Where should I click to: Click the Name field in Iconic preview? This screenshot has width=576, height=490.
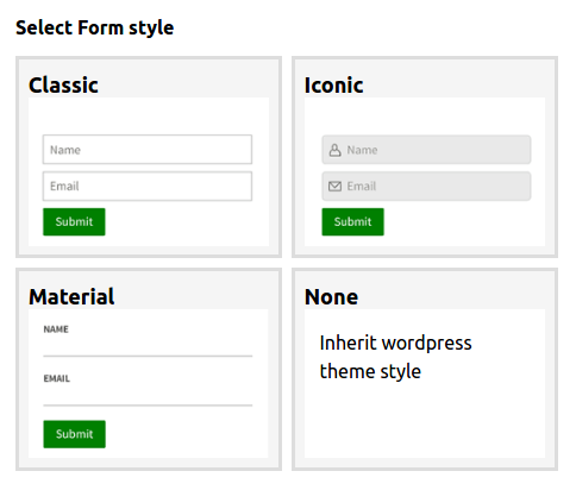[x=426, y=149]
